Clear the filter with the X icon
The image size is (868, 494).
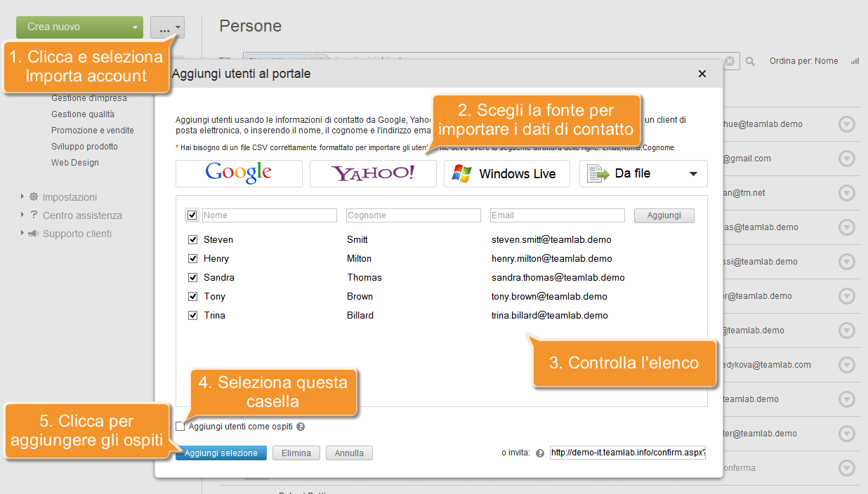(730, 61)
